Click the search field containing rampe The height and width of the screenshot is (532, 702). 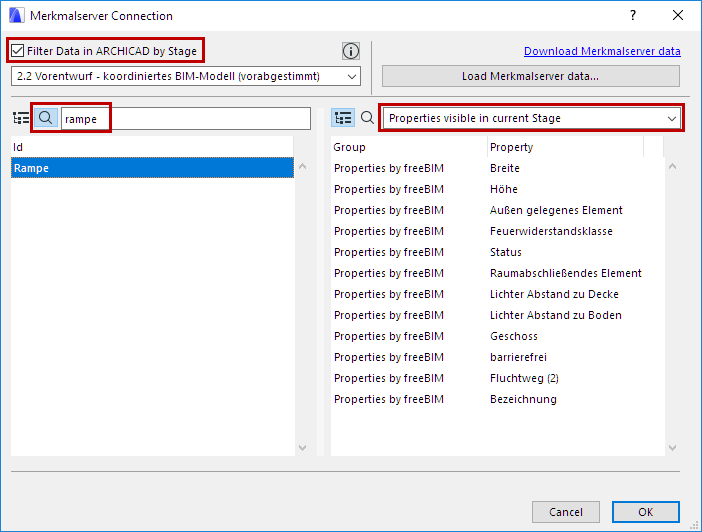coord(184,118)
